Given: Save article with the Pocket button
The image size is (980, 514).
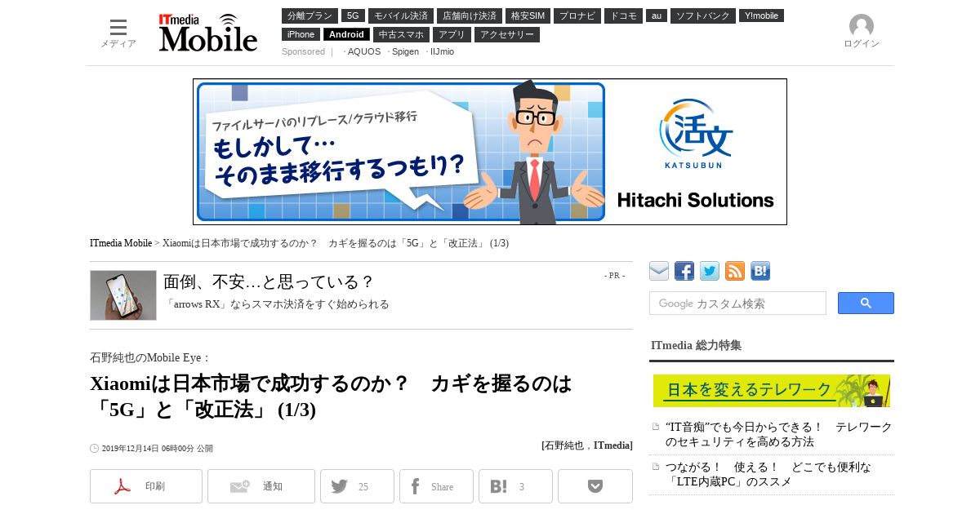Looking at the screenshot, I should point(595,486).
